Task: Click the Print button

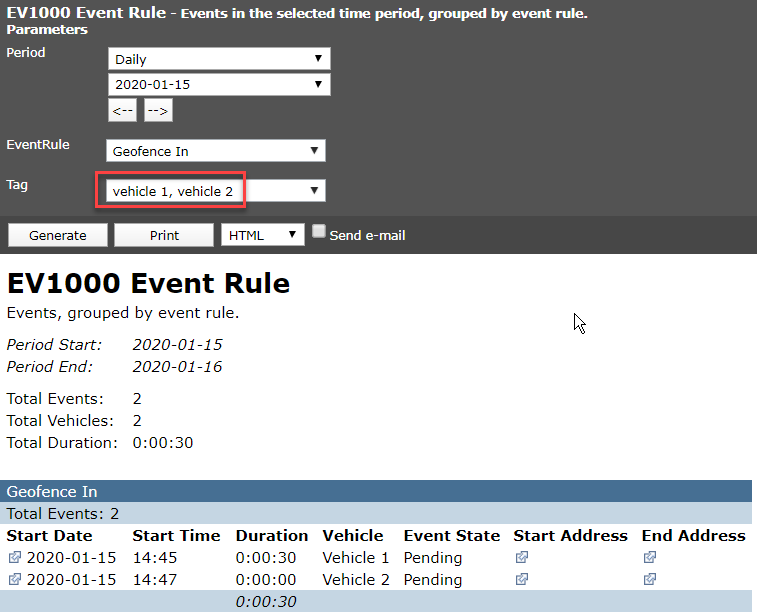Action: pyautogui.click(x=164, y=235)
